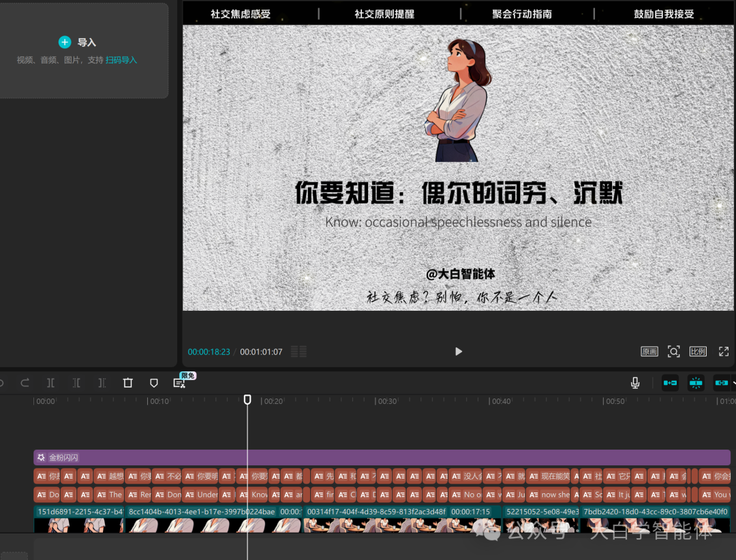Select the English subtitle clip The

click(109, 495)
